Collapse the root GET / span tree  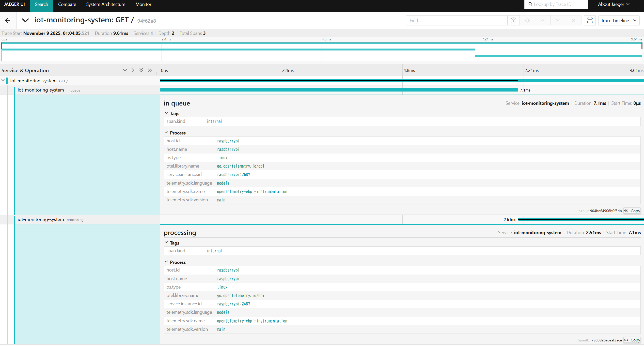coord(3,80)
